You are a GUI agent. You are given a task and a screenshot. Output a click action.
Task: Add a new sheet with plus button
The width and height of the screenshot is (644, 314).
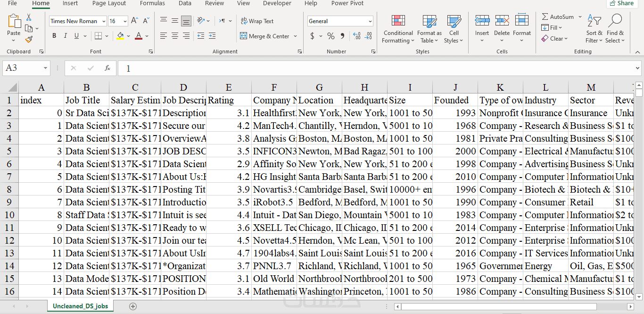(133, 306)
